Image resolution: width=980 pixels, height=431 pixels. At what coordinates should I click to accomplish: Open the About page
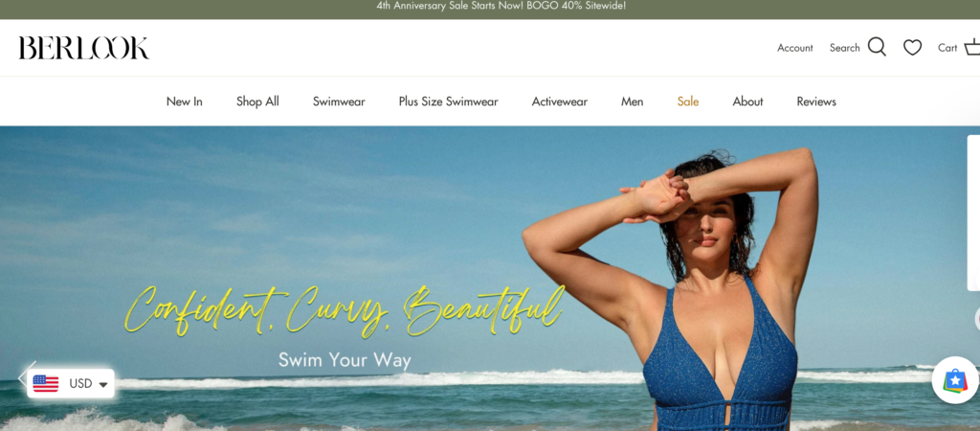click(x=747, y=102)
